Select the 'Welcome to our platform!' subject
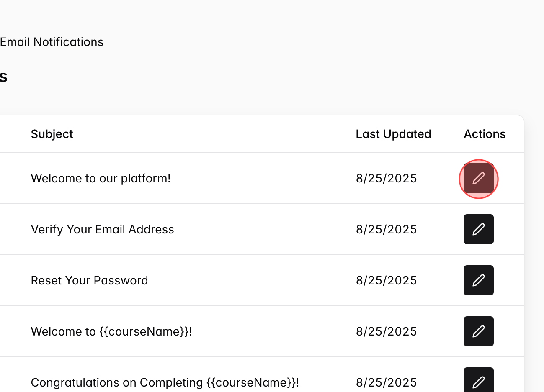 [101, 179]
